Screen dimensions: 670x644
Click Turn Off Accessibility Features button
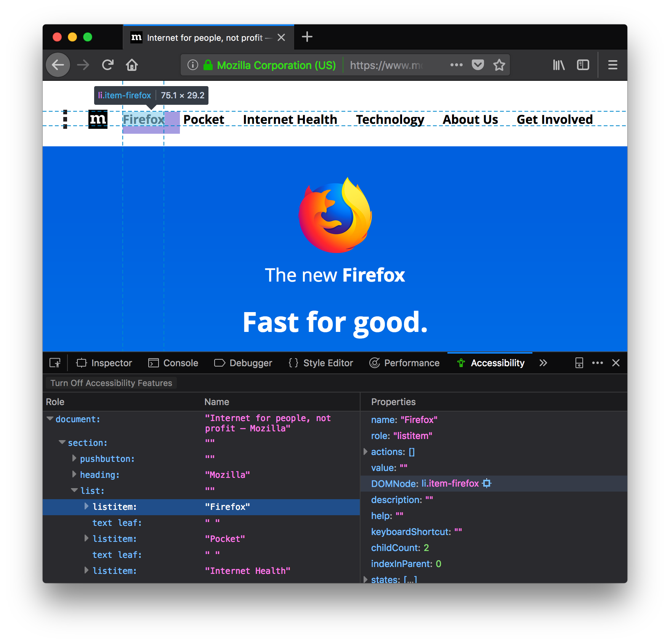point(111,383)
